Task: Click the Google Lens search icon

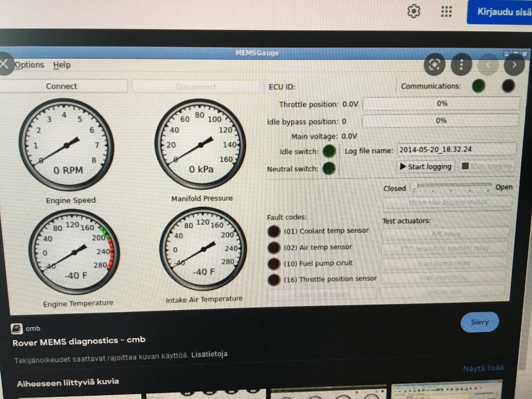Action: coord(435,65)
